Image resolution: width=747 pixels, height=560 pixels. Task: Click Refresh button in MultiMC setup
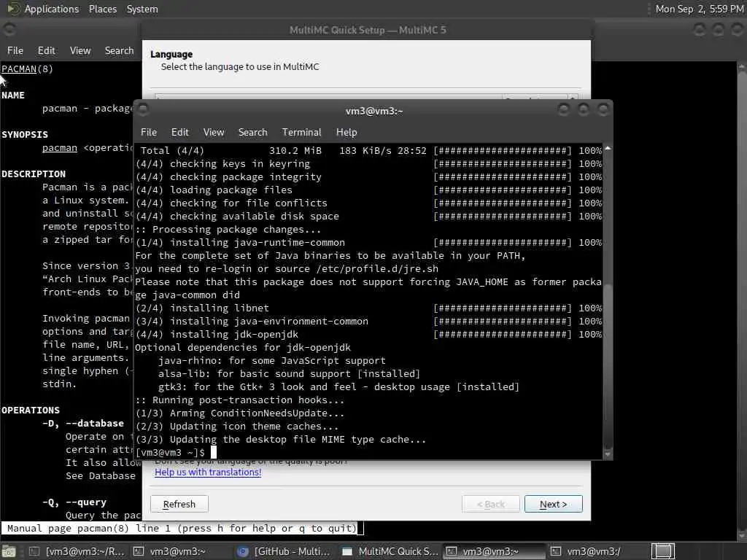(x=179, y=504)
